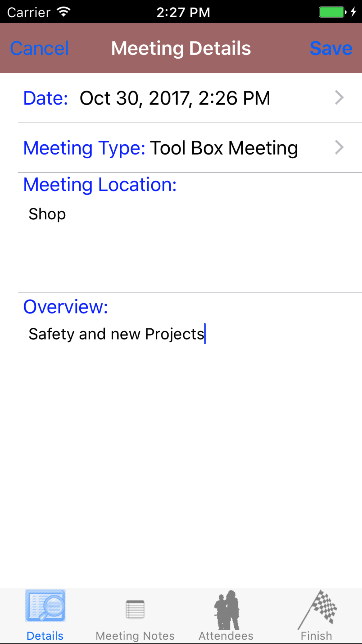Switch to the Meeting Notes tab label
This screenshot has height=644, width=362.
(135, 636)
